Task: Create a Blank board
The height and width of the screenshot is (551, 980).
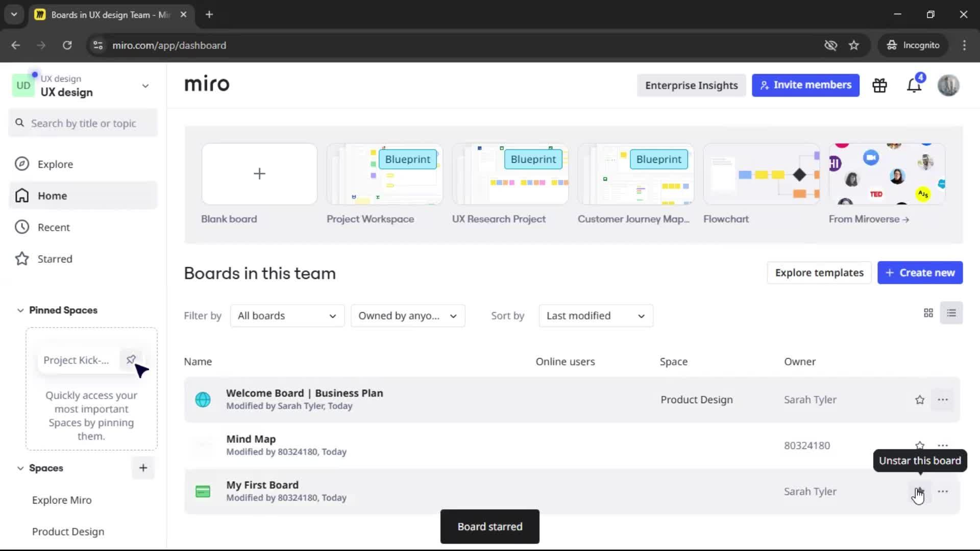Action: [x=259, y=174]
